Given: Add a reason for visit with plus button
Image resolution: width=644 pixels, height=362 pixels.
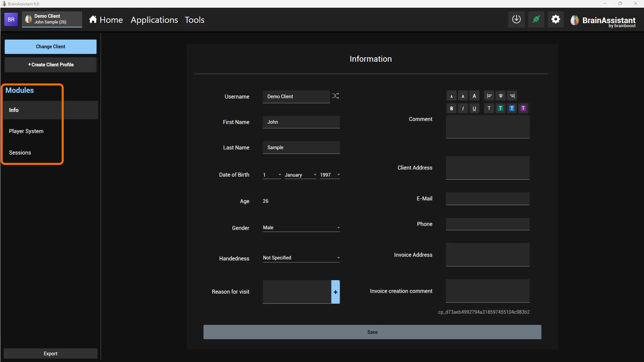Looking at the screenshot, I should point(336,292).
